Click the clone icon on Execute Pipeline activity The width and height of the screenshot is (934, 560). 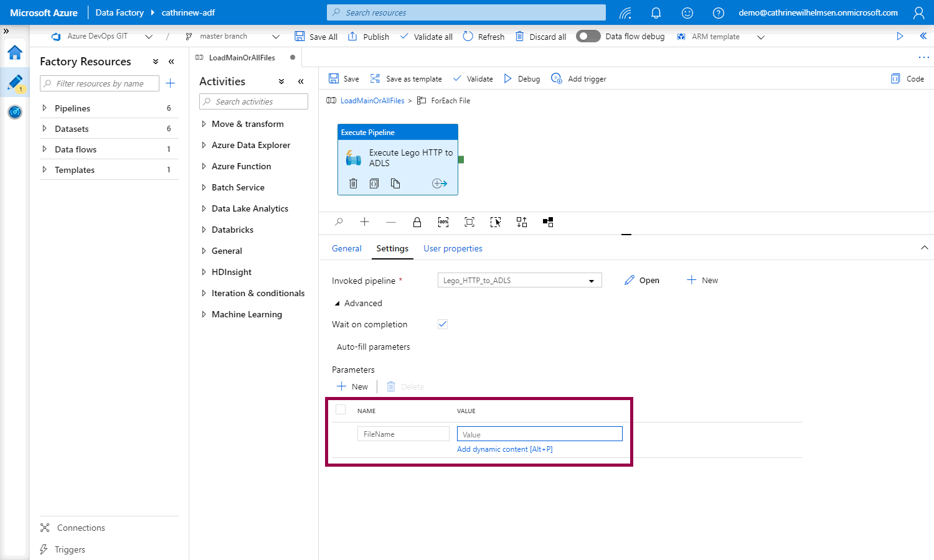(395, 184)
